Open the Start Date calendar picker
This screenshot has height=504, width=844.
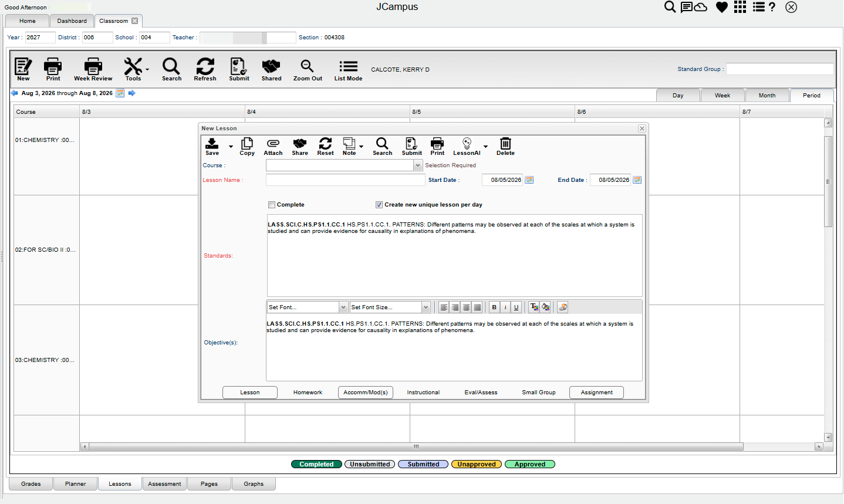click(529, 180)
